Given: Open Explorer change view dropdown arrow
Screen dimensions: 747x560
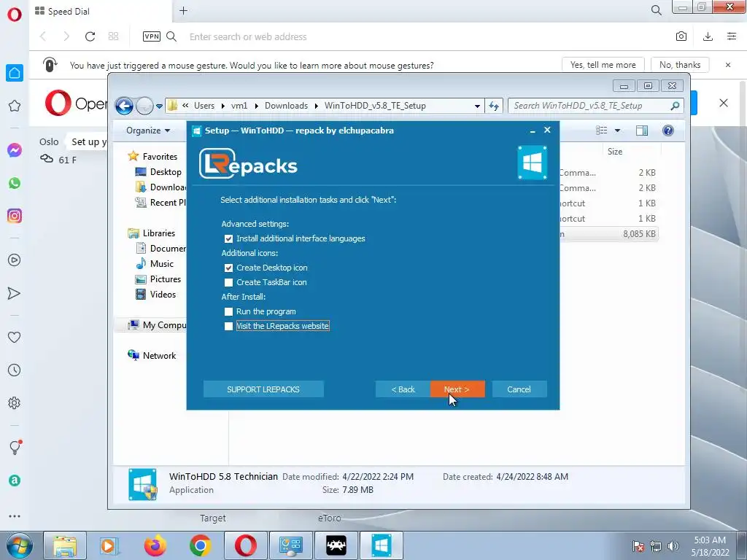Looking at the screenshot, I should (x=617, y=131).
